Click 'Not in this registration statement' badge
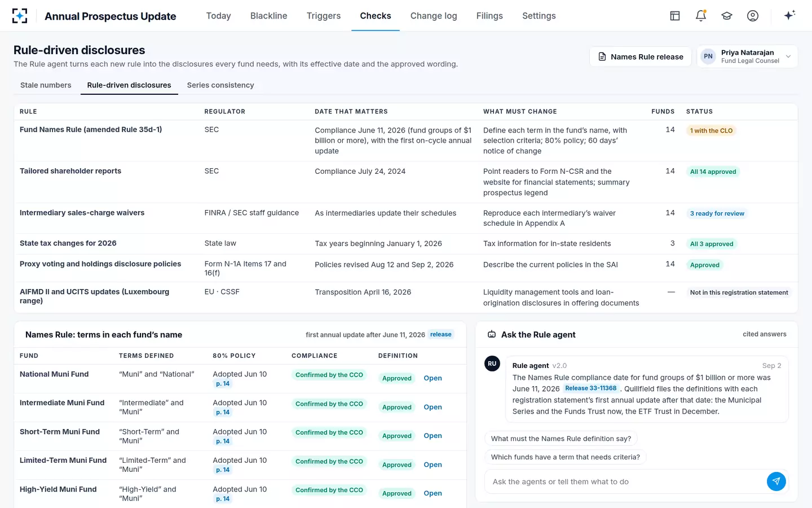The width and height of the screenshot is (812, 508). coord(739,292)
